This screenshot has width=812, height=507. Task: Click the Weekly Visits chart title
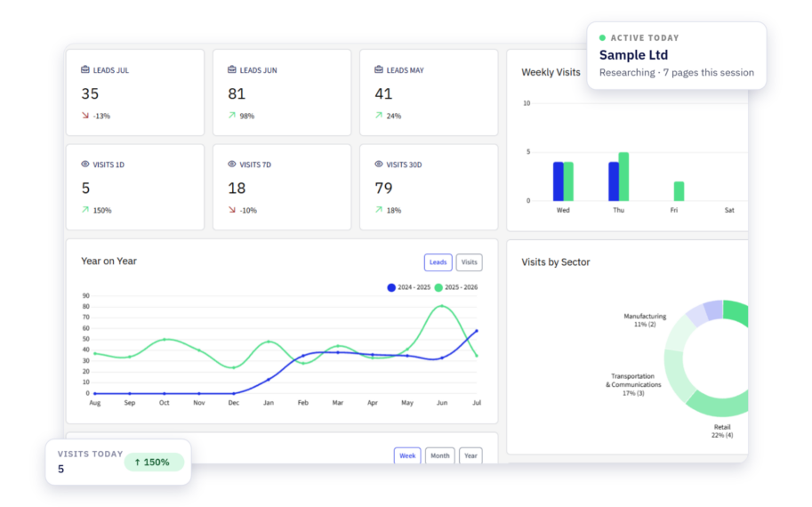[551, 72]
